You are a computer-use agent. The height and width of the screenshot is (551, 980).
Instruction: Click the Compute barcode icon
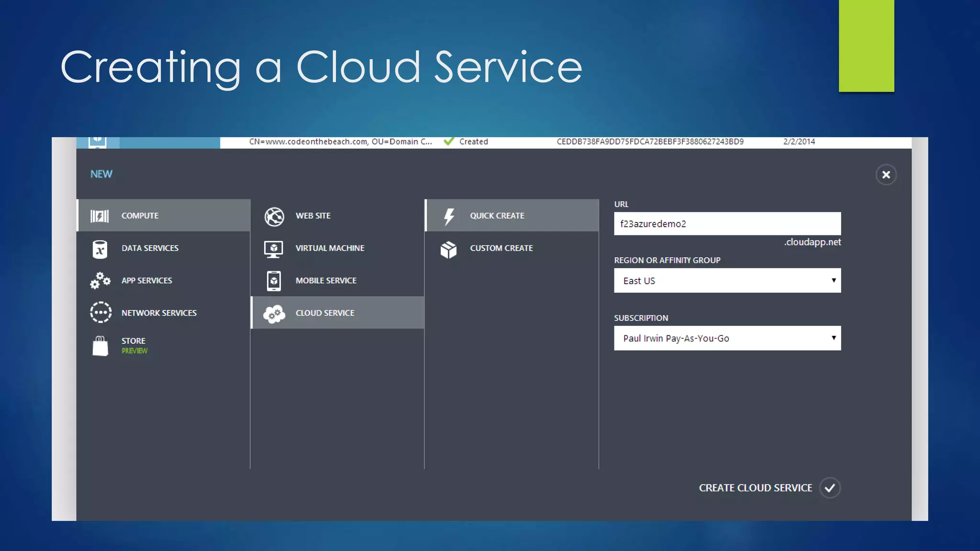[100, 216]
